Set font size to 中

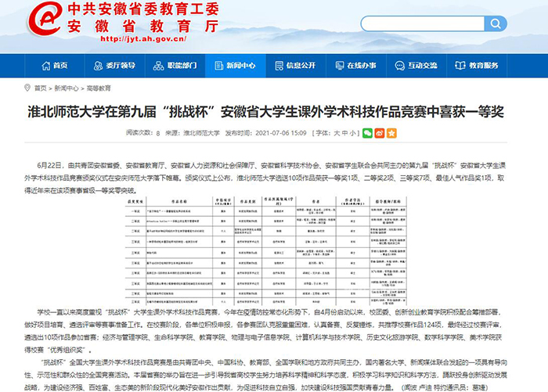tap(345, 133)
